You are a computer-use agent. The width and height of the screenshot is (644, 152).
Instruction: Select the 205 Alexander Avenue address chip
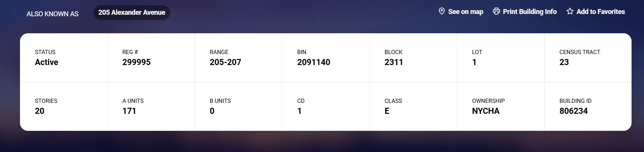coord(132,12)
